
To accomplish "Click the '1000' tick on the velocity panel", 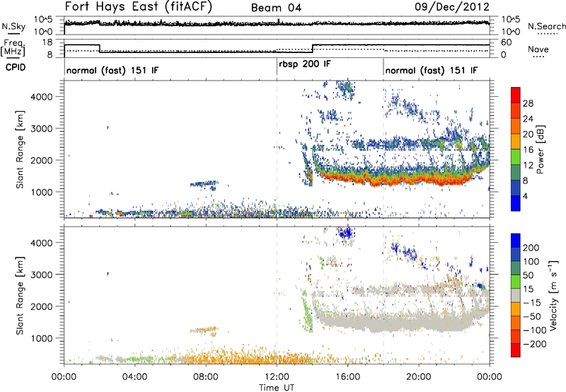I will coord(42,338).
